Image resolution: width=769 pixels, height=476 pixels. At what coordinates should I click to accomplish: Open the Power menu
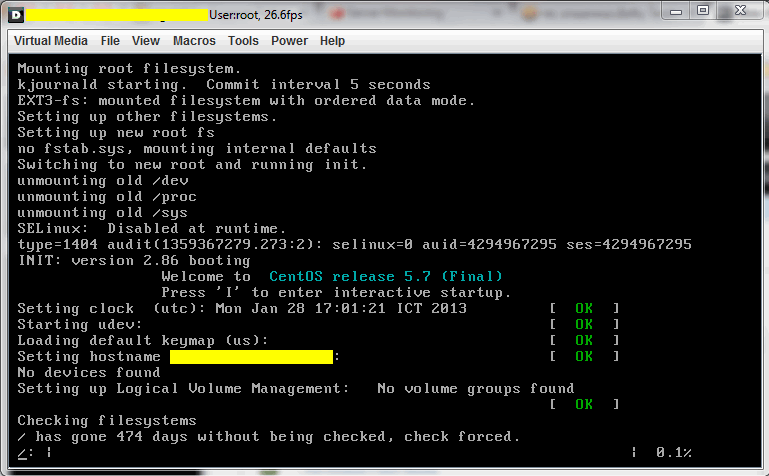pos(289,41)
